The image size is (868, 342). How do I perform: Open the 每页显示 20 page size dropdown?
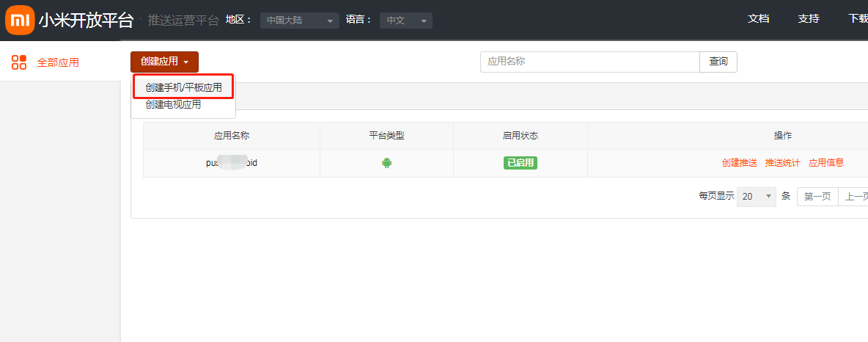[x=756, y=196]
